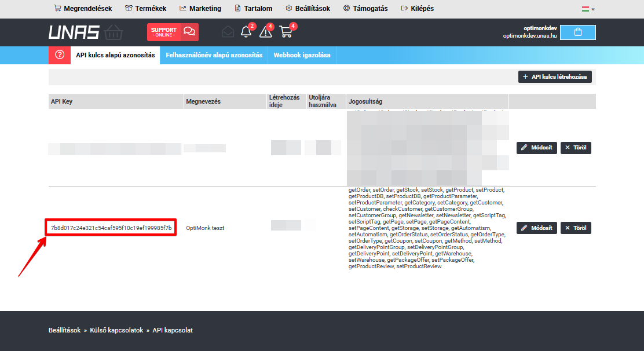Click the optimonkdev.unas.hu shop address
Viewport: 644px width, 351px height.
tap(530, 36)
